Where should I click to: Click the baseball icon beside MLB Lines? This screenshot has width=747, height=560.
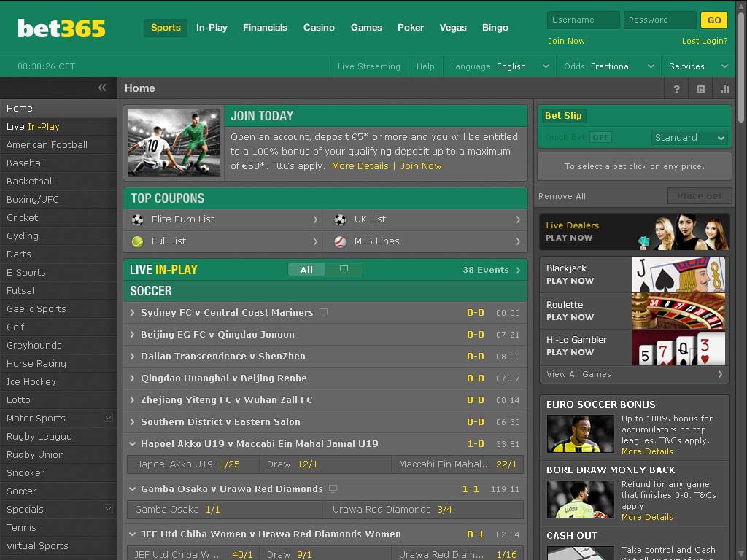pyautogui.click(x=340, y=241)
